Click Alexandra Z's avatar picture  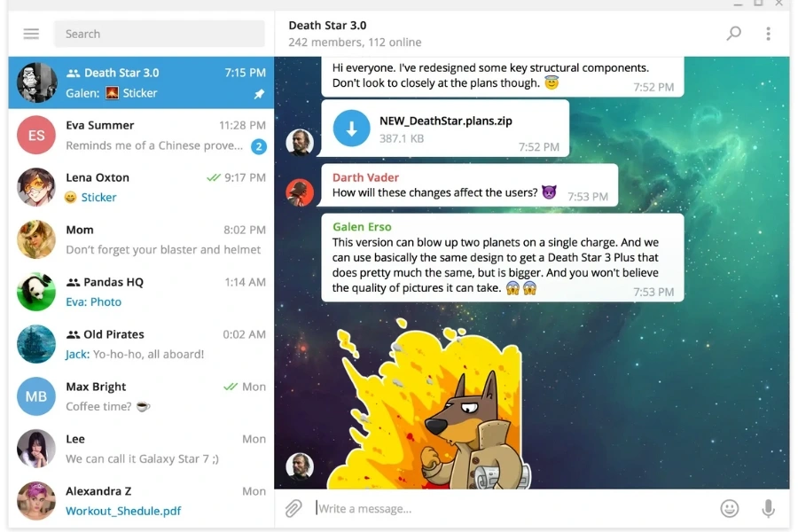click(36, 501)
